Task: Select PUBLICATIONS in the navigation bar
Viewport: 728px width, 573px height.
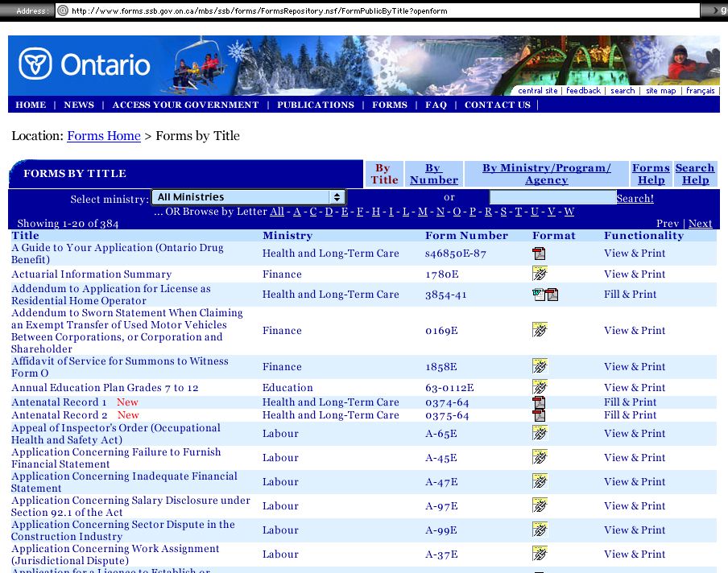Action: coord(316,105)
